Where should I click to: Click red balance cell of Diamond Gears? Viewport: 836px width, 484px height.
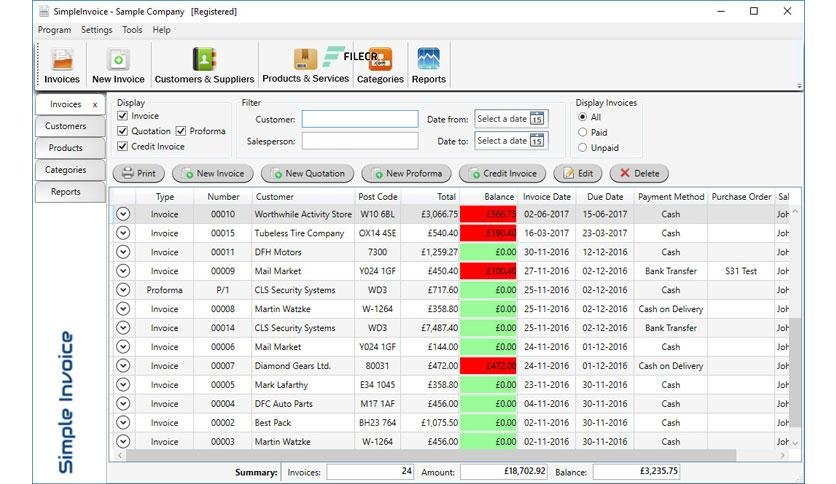488,366
